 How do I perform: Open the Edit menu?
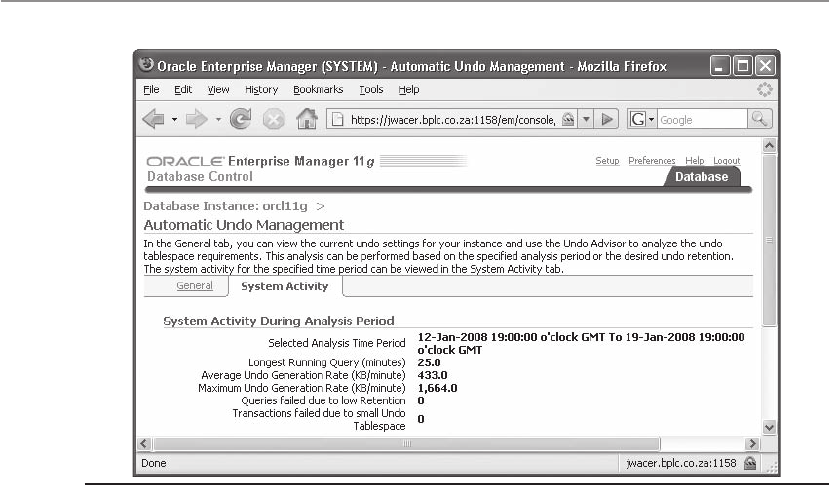click(183, 89)
